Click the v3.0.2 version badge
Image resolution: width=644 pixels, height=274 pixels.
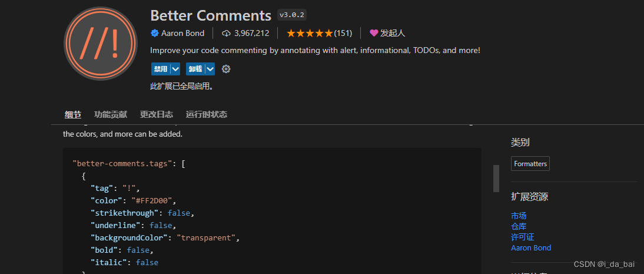[292, 15]
